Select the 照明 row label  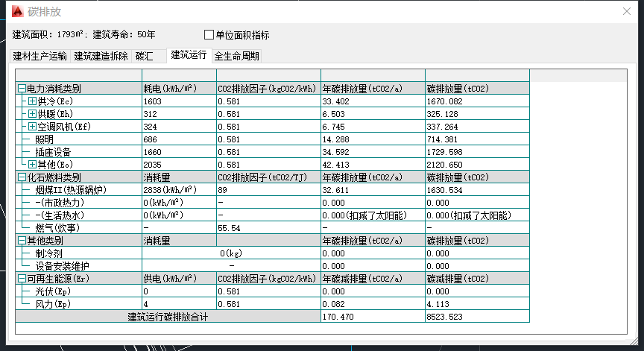coord(45,139)
